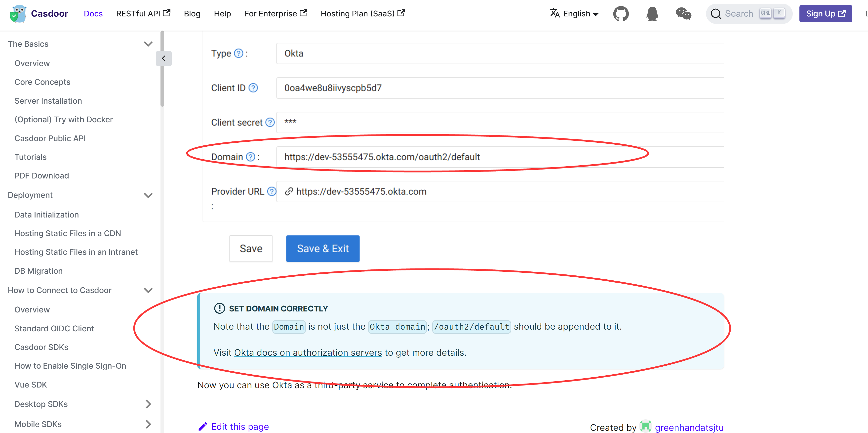This screenshot has height=433, width=868.
Task: Click the link icon in Provider URL field
Action: click(288, 191)
